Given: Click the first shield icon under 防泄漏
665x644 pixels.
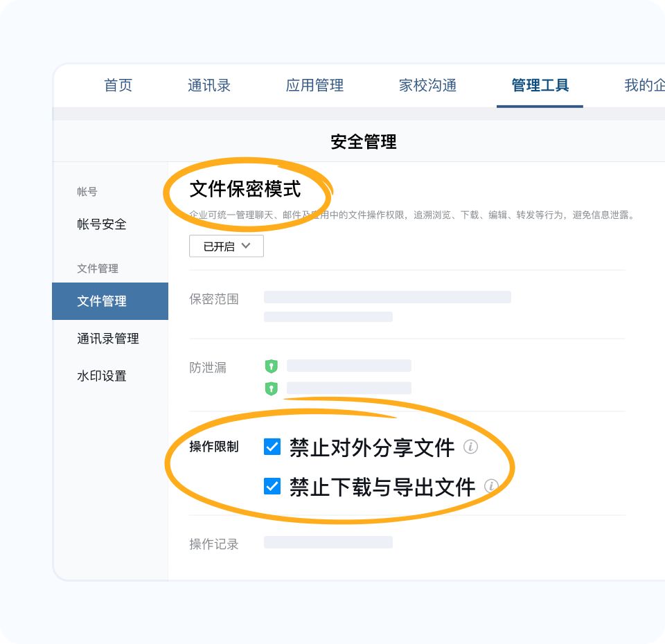Looking at the screenshot, I should click(272, 366).
